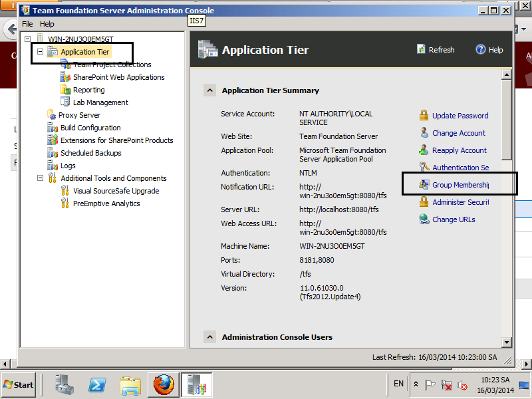Click the Reapply Account icon
Image resolution: width=532 pixels, height=399 pixels.
tap(424, 150)
